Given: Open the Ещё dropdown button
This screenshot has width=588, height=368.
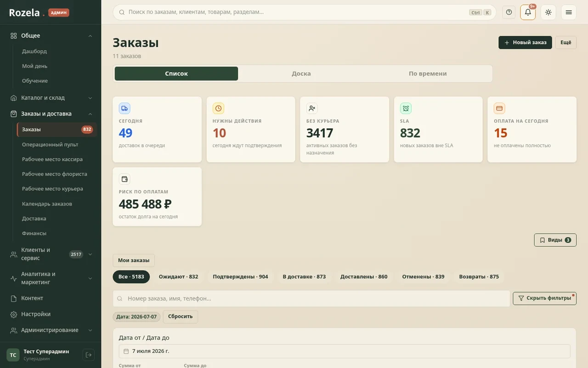Looking at the screenshot, I should (x=565, y=42).
